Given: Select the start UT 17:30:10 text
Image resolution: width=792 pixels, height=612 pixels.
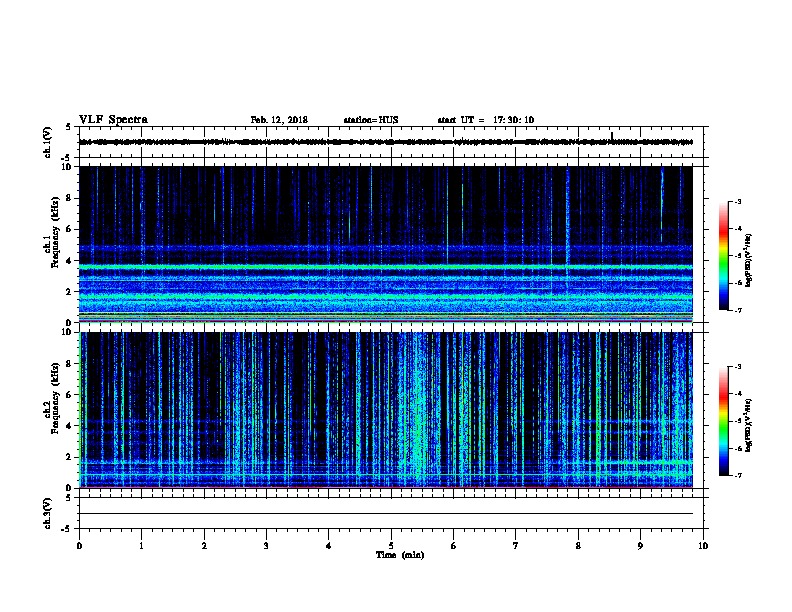Looking at the screenshot, I should click(485, 120).
